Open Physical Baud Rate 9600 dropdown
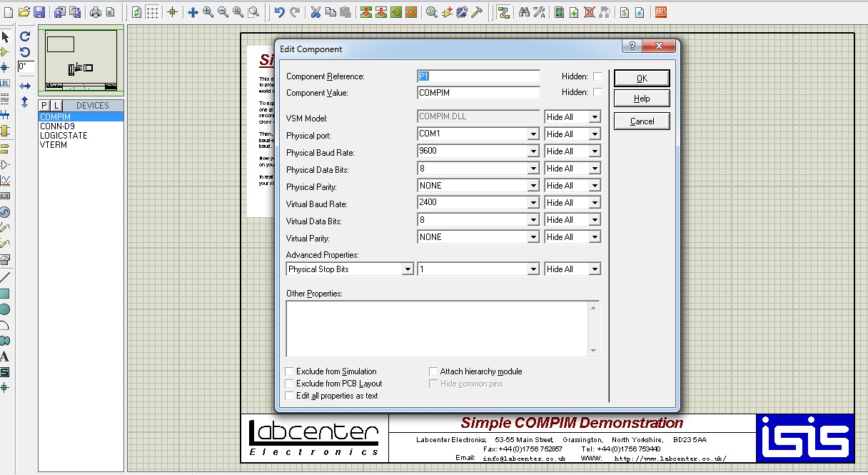868x475 pixels. [x=533, y=151]
